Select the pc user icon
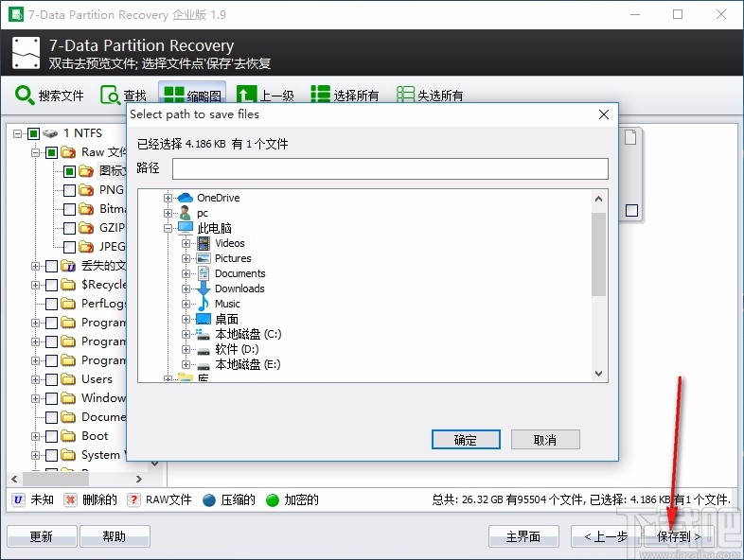 [185, 213]
